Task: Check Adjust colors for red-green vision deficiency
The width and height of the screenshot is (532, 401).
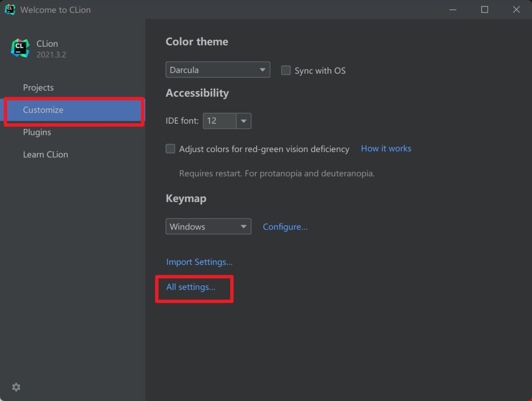Action: coord(170,149)
